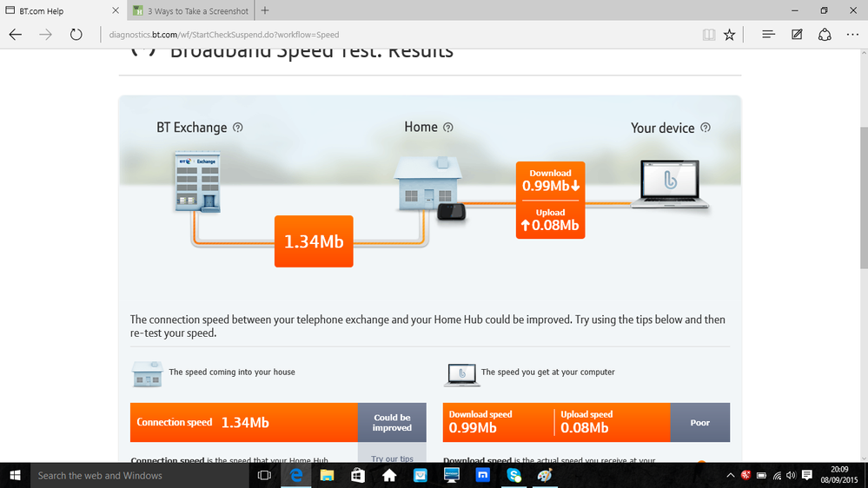Image resolution: width=868 pixels, height=488 pixels.
Task: Open the Hub (three lines) icon
Action: coord(768,35)
